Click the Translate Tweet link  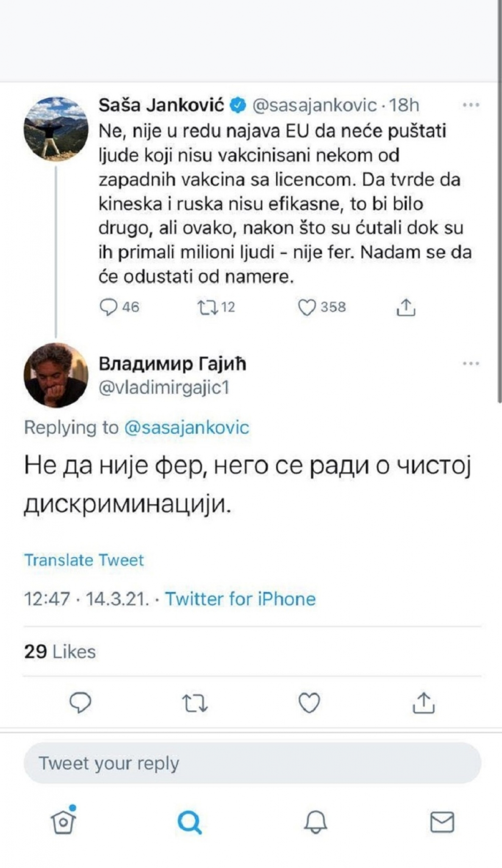coord(84,560)
